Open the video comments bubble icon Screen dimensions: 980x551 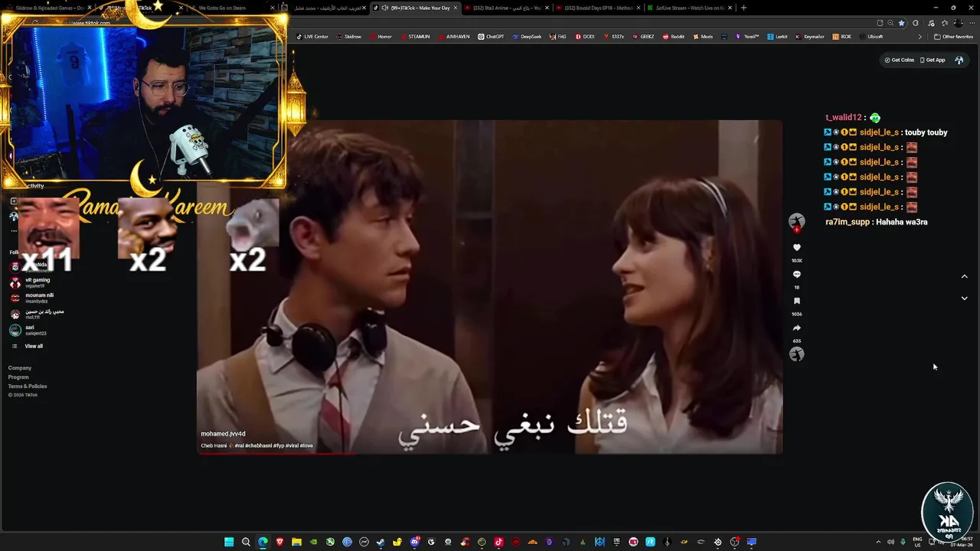[796, 274]
